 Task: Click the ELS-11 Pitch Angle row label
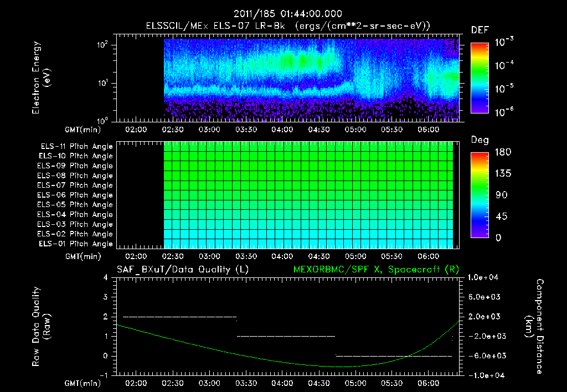tap(76, 147)
